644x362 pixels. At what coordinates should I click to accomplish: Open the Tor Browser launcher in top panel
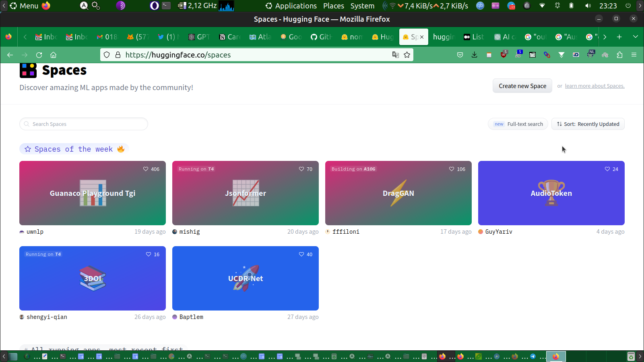121,6
